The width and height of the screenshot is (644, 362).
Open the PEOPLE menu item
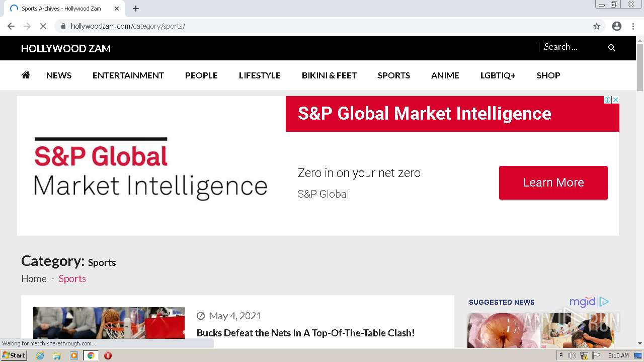201,75
